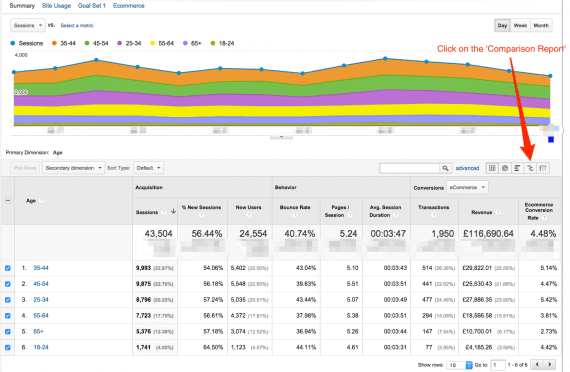
Task: Open the eCommerce conversions dropdown
Action: click(467, 188)
